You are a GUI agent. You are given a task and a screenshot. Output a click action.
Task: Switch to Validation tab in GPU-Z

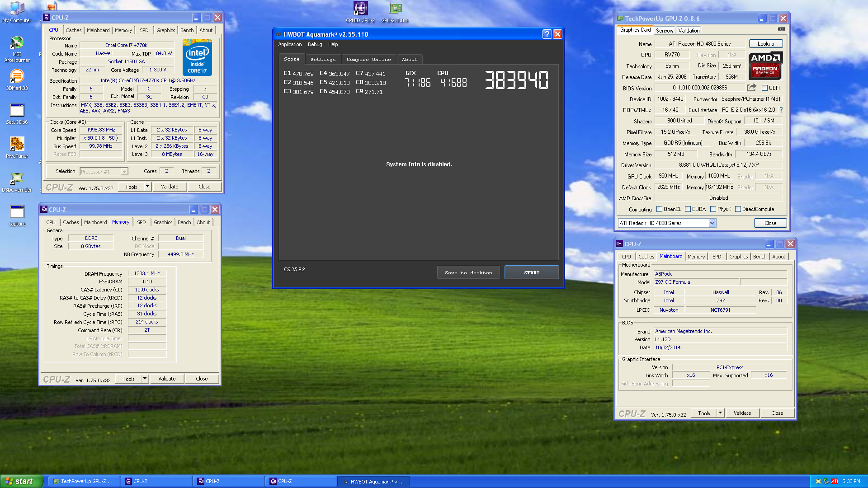pos(689,31)
